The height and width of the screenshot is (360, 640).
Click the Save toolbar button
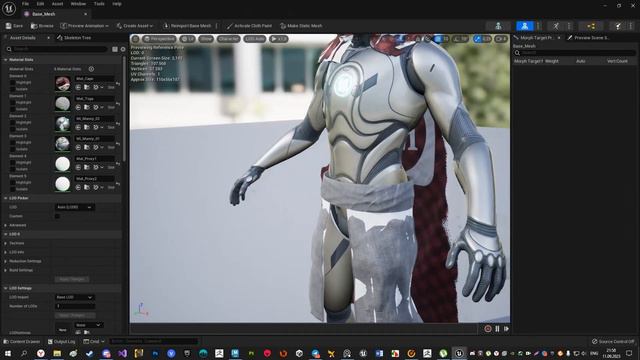[x=14, y=26]
